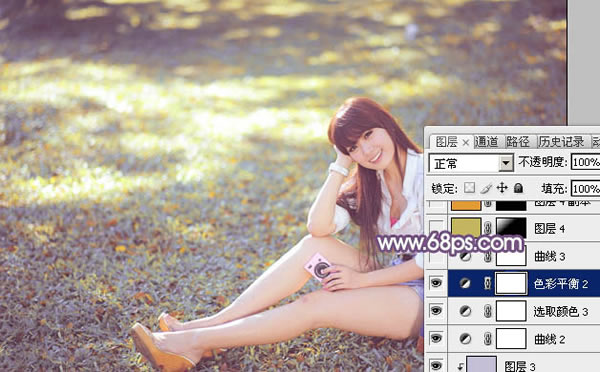600x372 pixels.
Task: Select the layer mask of 曲线 2
Action: pyautogui.click(x=511, y=339)
